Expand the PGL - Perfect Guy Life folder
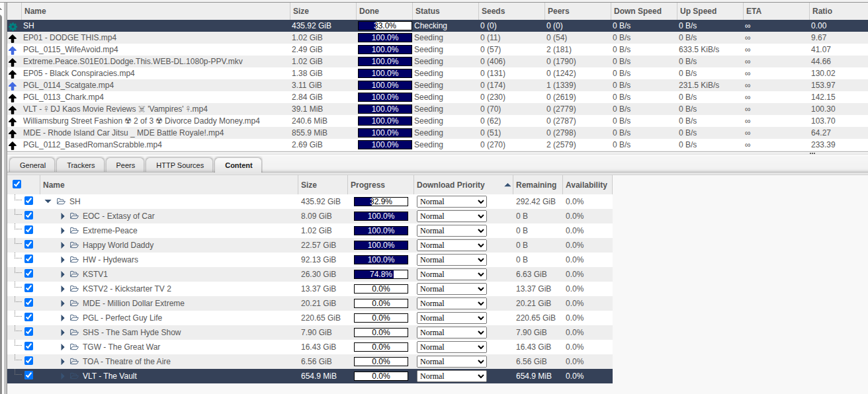This screenshot has height=394, width=868. (63, 318)
